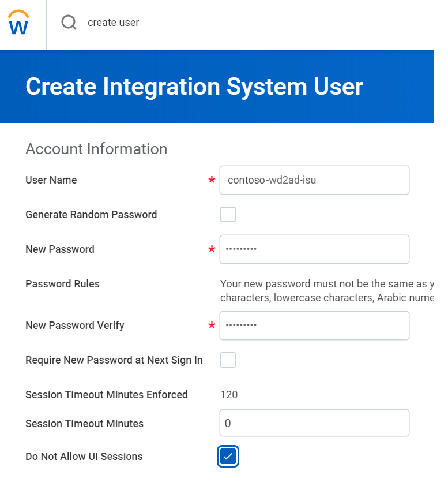This screenshot has width=448, height=486.
Task: Click the Session Timeout Minutes field
Action: click(314, 423)
